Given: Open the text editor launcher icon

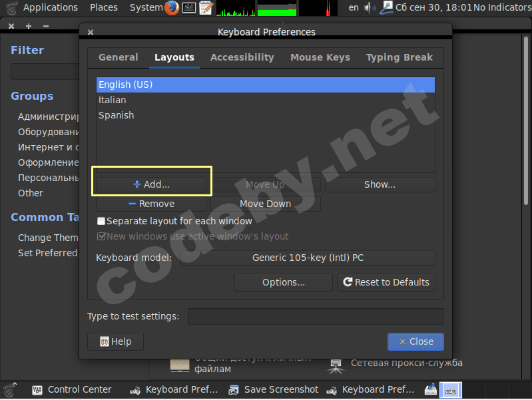Looking at the screenshot, I should coord(206,7).
